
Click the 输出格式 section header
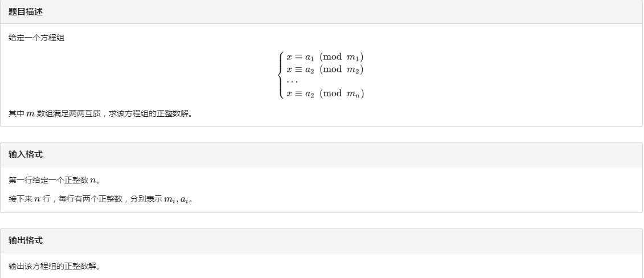click(26, 240)
